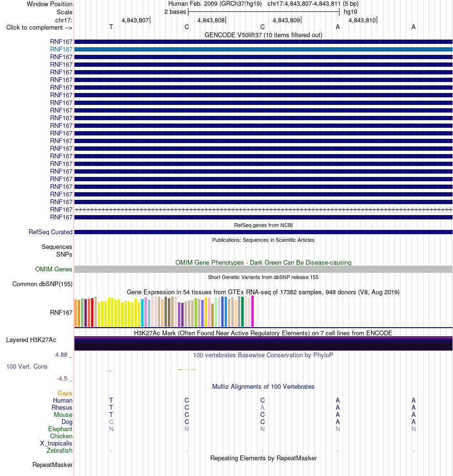Image resolution: width=453 pixels, height=476 pixels.
Task: Click the magenta bar in the GTEx expression chart
Action: 252,311
